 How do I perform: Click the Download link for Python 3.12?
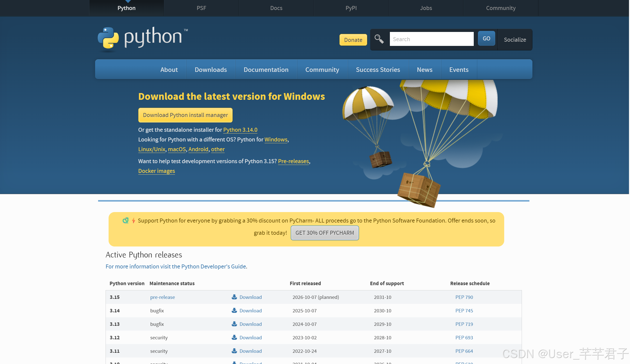[x=251, y=338]
